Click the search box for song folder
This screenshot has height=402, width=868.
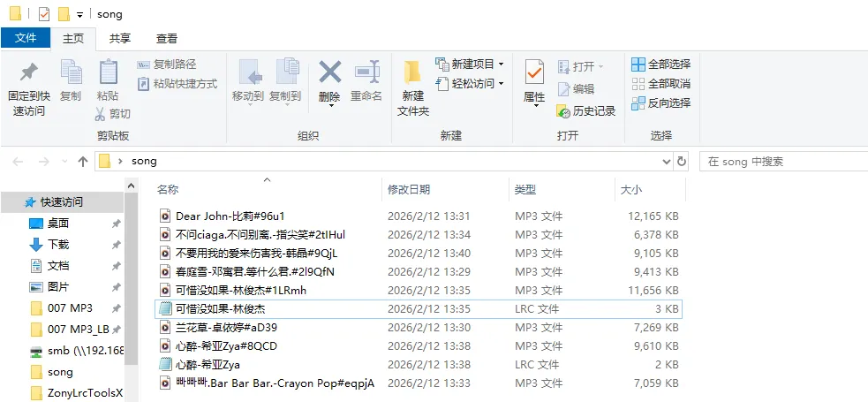click(781, 162)
